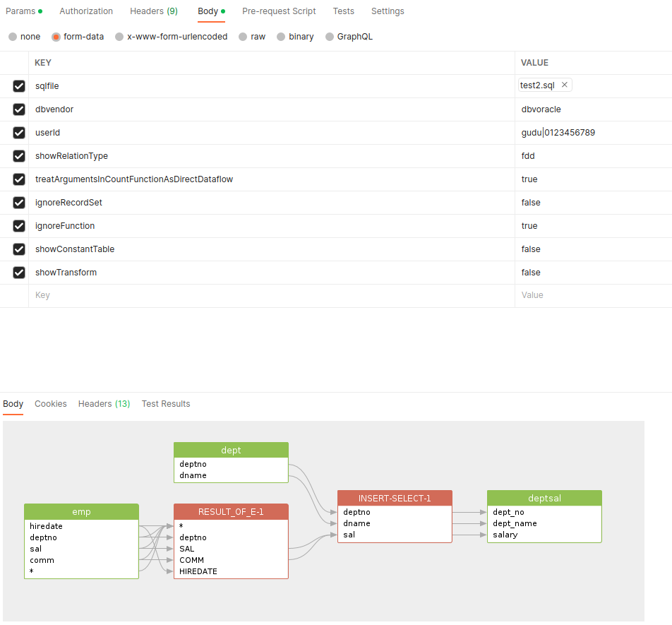Disable the ignoreFunction parameter checkbox
Viewport: 672px width, 625px height.
tap(19, 226)
